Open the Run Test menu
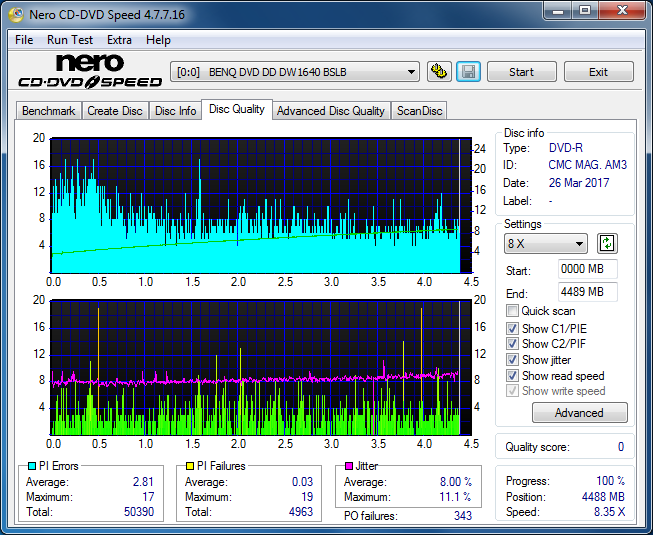 (x=70, y=40)
